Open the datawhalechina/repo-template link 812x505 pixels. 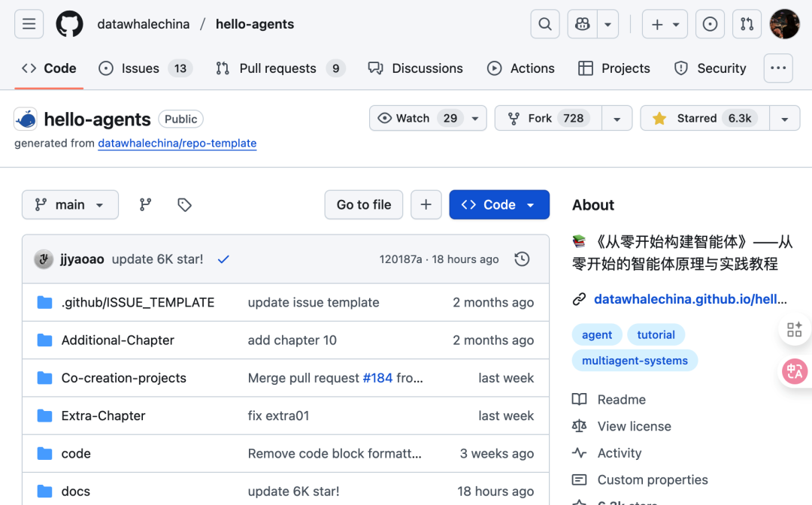point(177,143)
